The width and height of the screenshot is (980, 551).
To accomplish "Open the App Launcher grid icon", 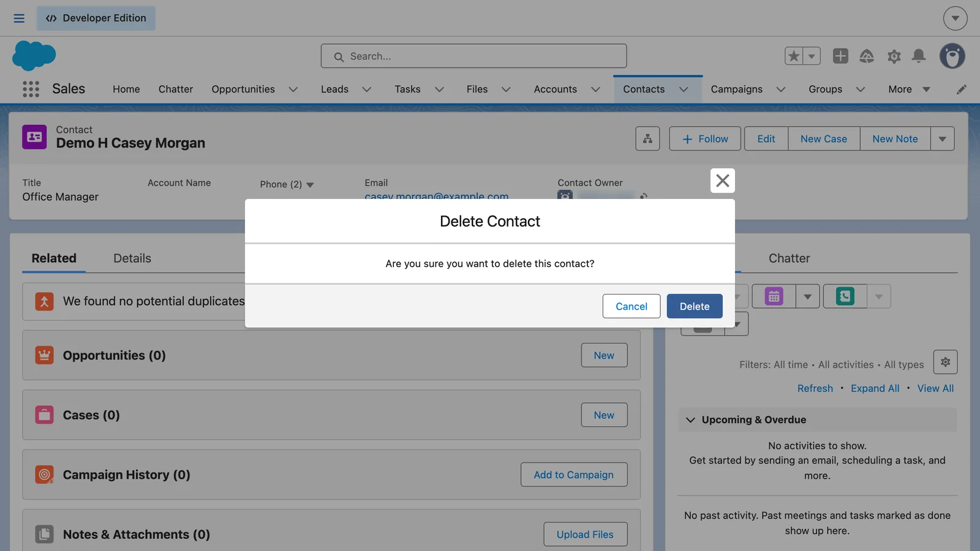I will tap(31, 89).
